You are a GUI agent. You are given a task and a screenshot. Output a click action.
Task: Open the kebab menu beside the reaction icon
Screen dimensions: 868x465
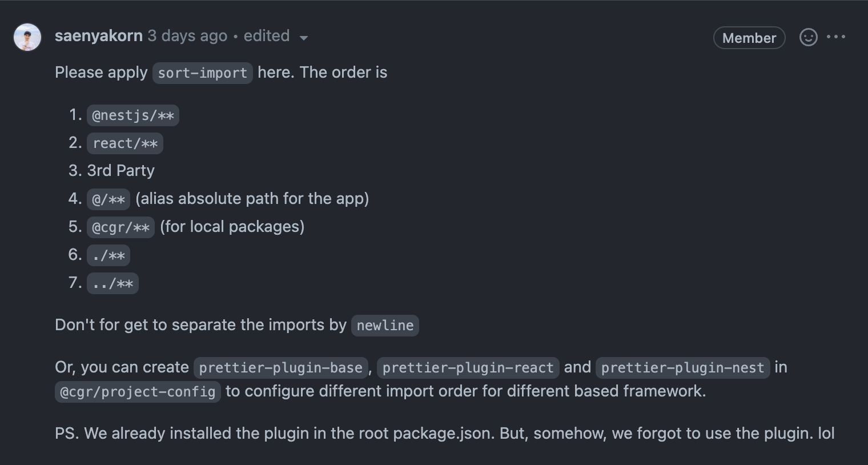[837, 37]
